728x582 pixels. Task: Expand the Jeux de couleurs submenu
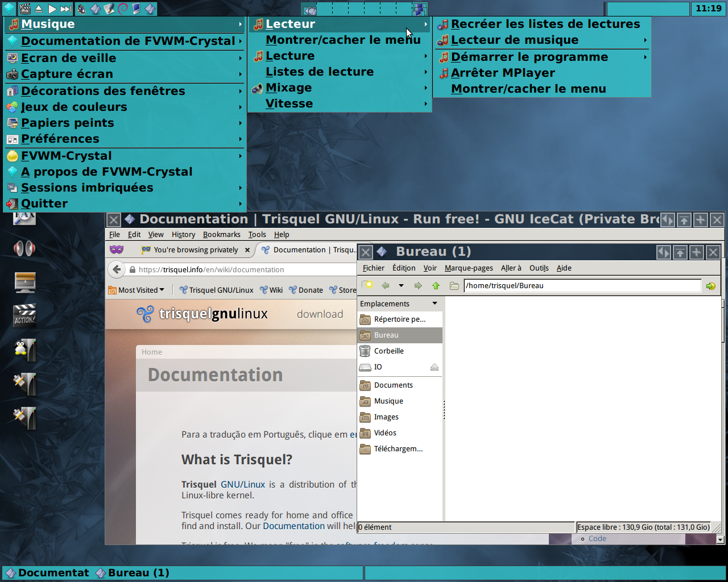[x=125, y=107]
